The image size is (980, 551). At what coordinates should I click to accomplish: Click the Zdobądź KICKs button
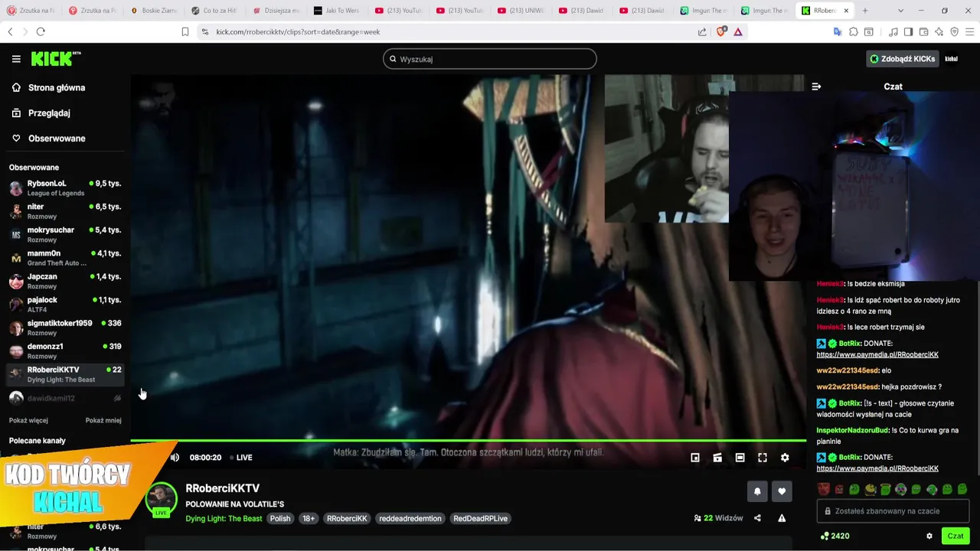(902, 59)
